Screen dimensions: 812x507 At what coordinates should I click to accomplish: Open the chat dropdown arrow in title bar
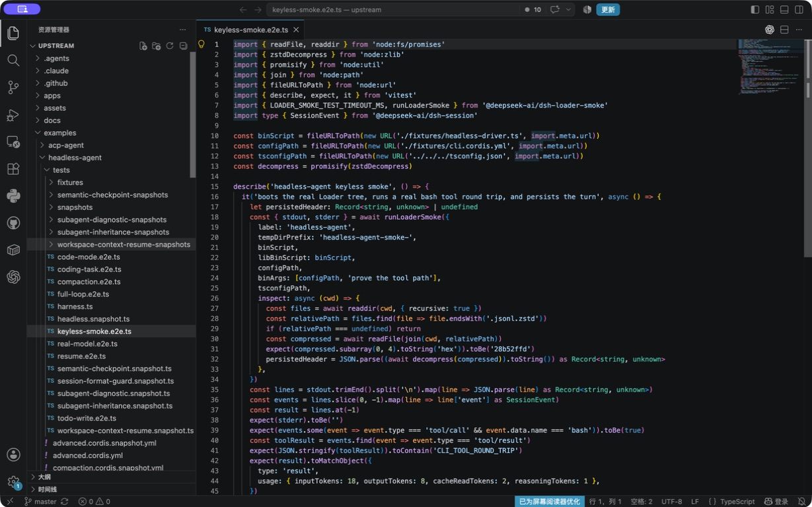click(x=568, y=10)
